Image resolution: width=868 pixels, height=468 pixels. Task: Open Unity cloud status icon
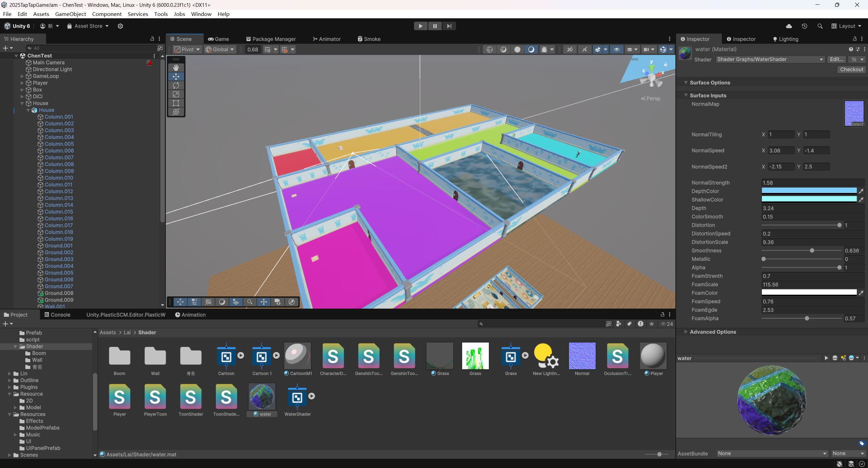click(789, 26)
